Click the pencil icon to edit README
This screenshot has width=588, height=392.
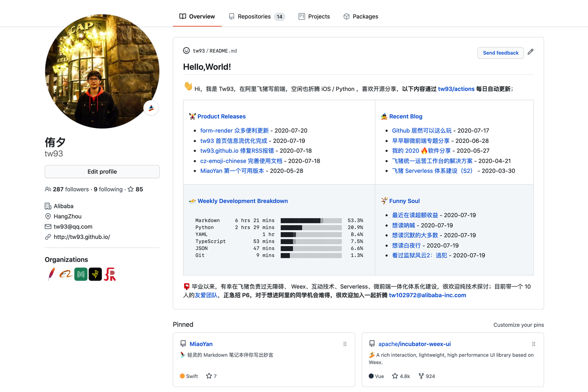point(530,52)
